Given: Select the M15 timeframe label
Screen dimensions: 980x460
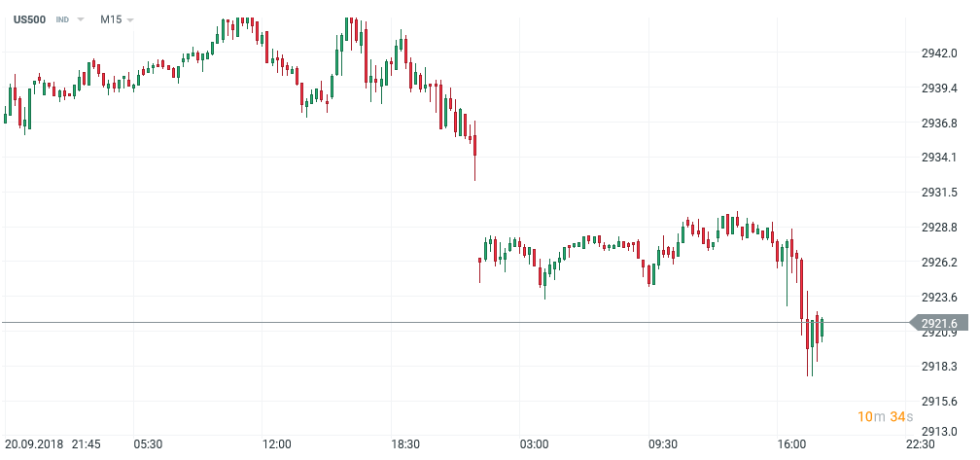Looking at the screenshot, I should tap(111, 19).
